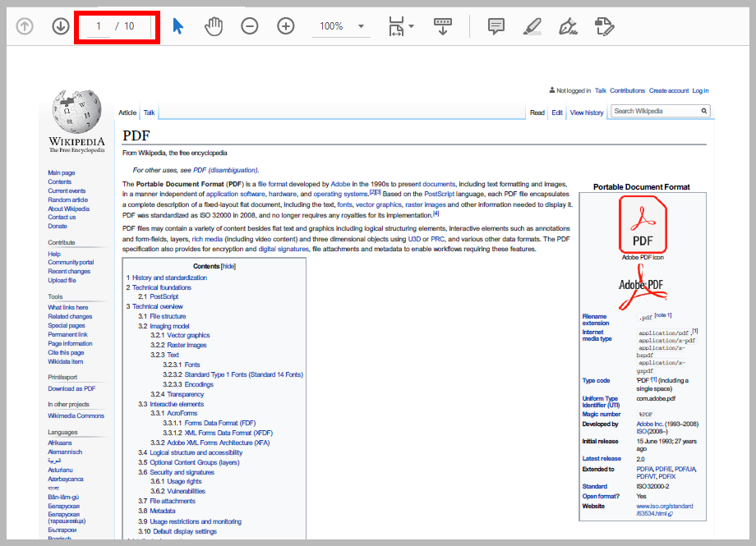Hide the Contents table with [hide]

coord(228,266)
